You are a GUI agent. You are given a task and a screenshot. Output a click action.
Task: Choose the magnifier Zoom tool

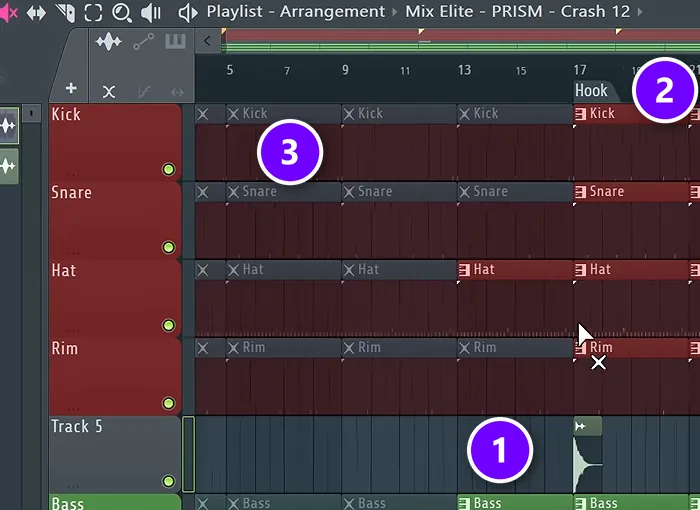pyautogui.click(x=121, y=13)
